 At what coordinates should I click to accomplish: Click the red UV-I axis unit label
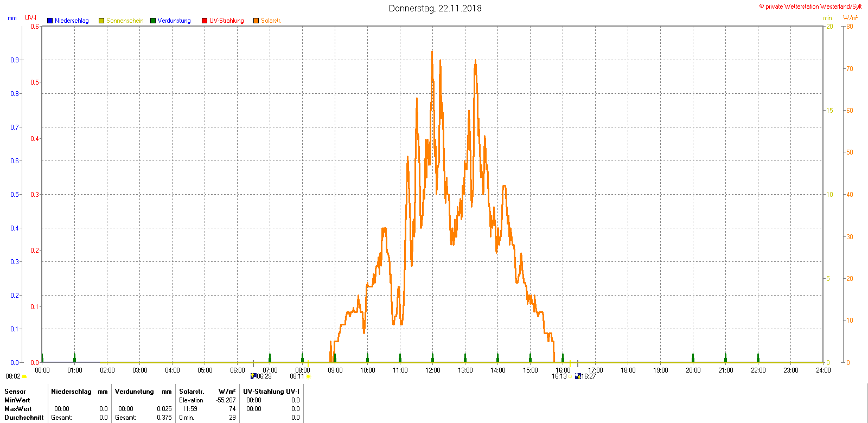pyautogui.click(x=31, y=18)
